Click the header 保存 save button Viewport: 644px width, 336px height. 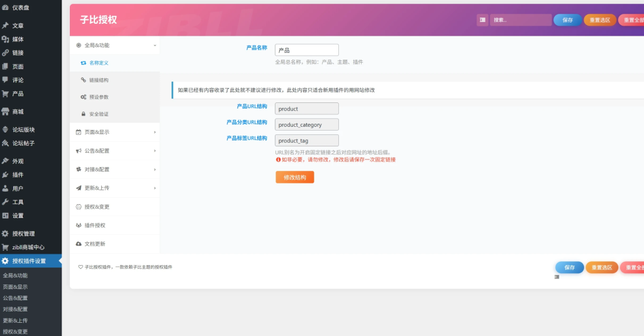(568, 19)
